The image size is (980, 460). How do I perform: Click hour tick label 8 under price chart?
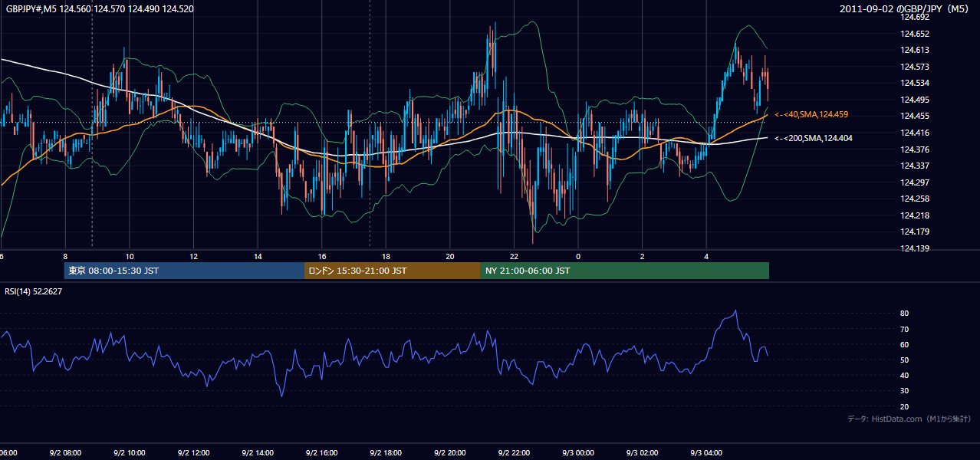point(65,257)
